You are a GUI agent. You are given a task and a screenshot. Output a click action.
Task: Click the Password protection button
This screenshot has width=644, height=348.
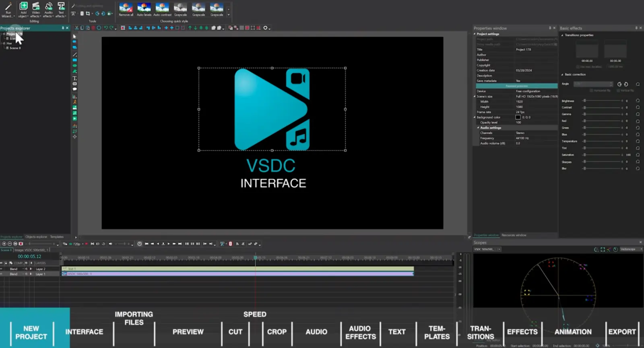coord(517,86)
